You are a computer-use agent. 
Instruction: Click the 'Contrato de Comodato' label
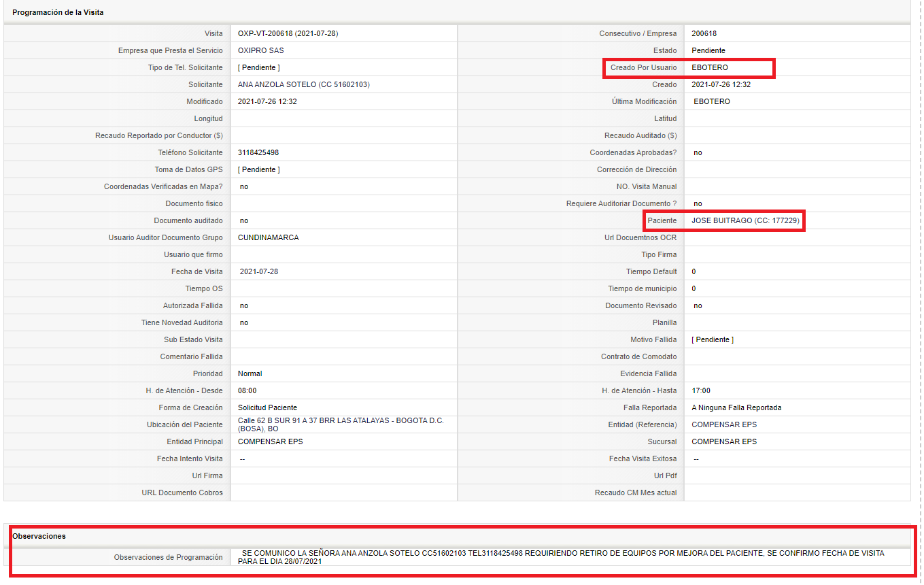tap(639, 356)
